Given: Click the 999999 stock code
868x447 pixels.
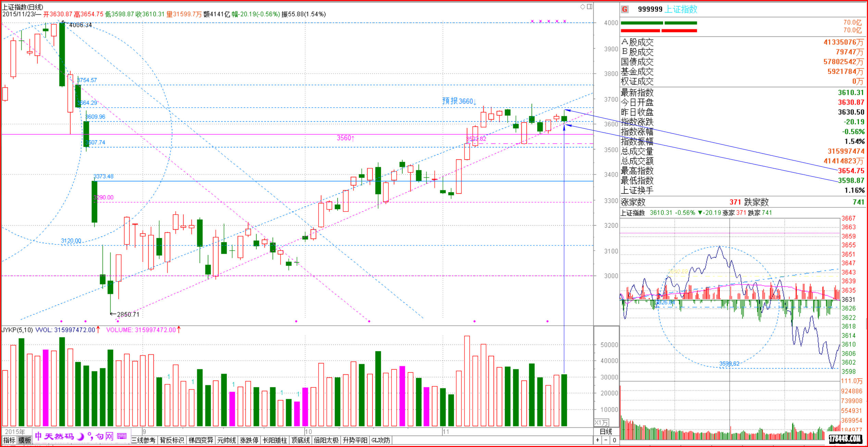Looking at the screenshot, I should 650,9.
